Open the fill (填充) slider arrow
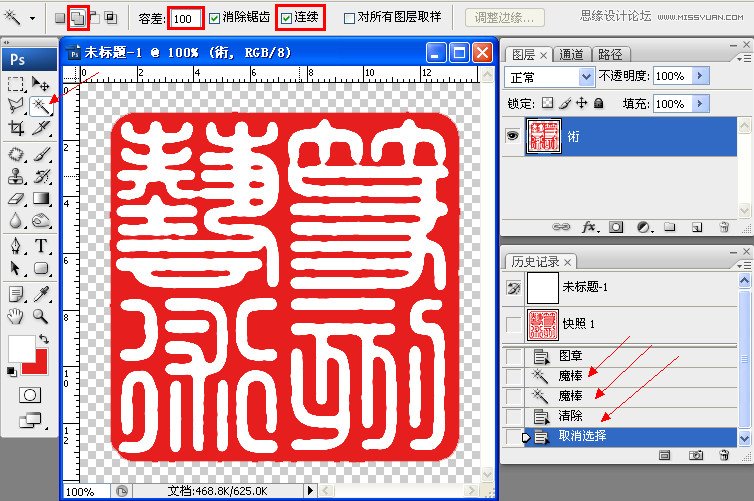This screenshot has width=754, height=501. tap(700, 103)
